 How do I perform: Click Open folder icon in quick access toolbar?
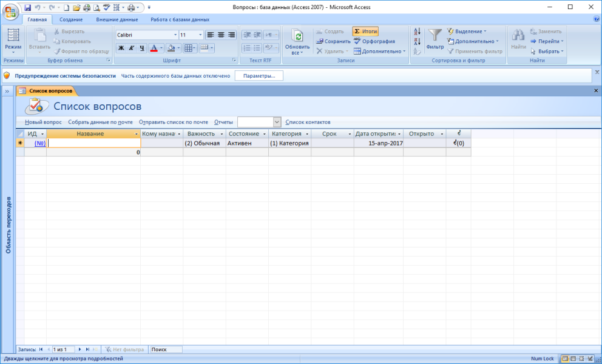76,7
